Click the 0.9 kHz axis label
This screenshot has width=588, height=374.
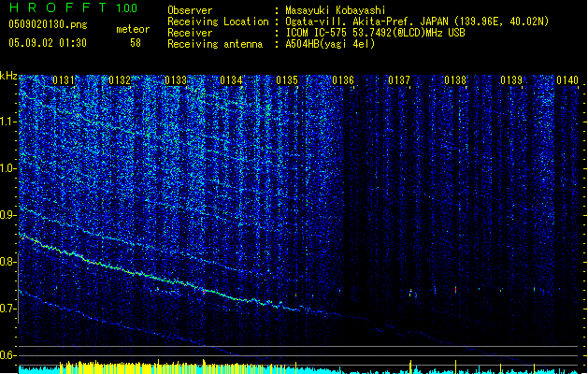tap(8, 215)
